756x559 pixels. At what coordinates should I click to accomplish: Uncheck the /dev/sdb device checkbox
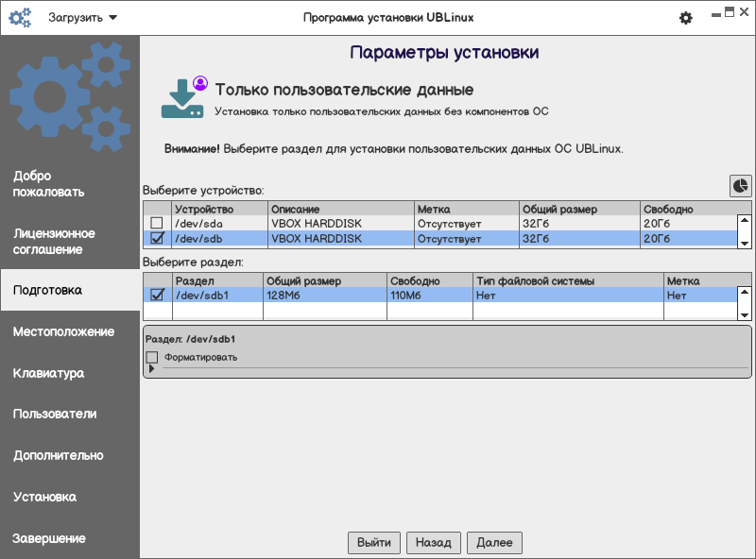pyautogui.click(x=157, y=238)
